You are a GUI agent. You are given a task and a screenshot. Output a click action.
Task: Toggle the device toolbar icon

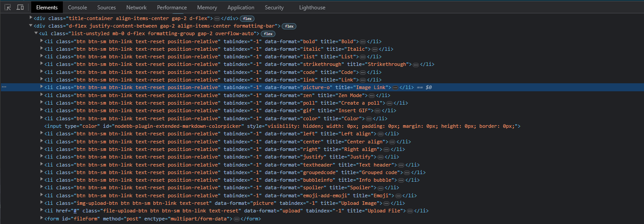[20, 8]
